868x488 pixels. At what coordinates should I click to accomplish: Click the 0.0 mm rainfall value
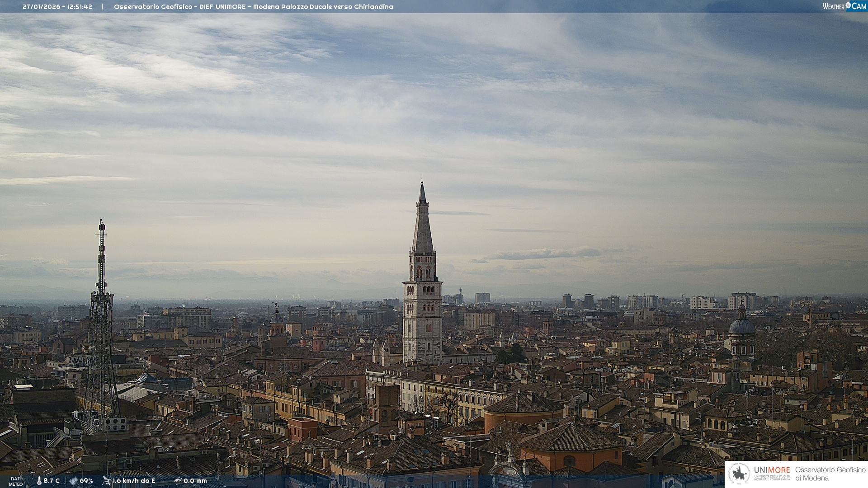coord(195,481)
